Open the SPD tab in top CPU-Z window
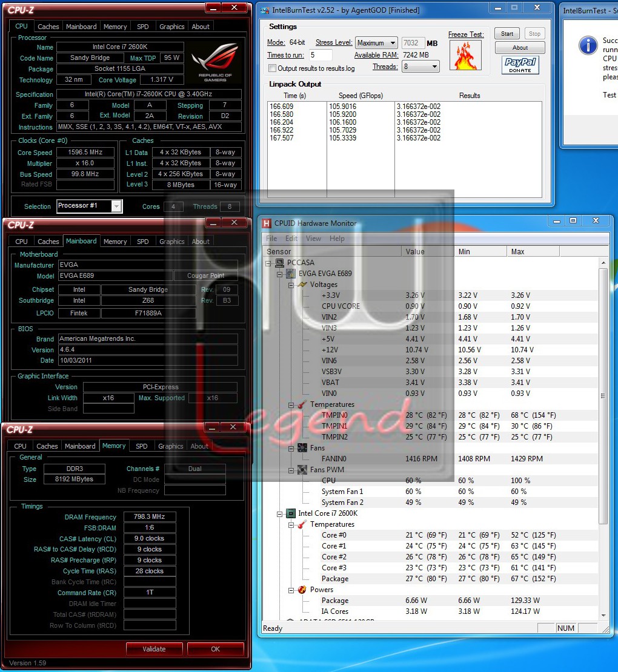618x672 pixels. tap(143, 27)
